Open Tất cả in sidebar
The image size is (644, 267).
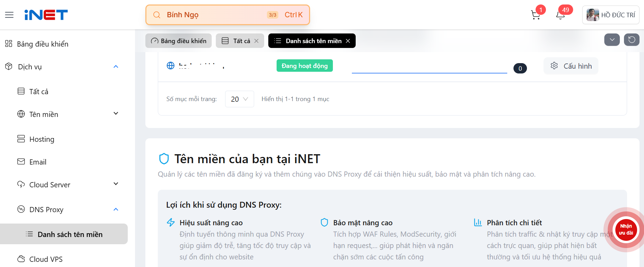click(x=39, y=91)
